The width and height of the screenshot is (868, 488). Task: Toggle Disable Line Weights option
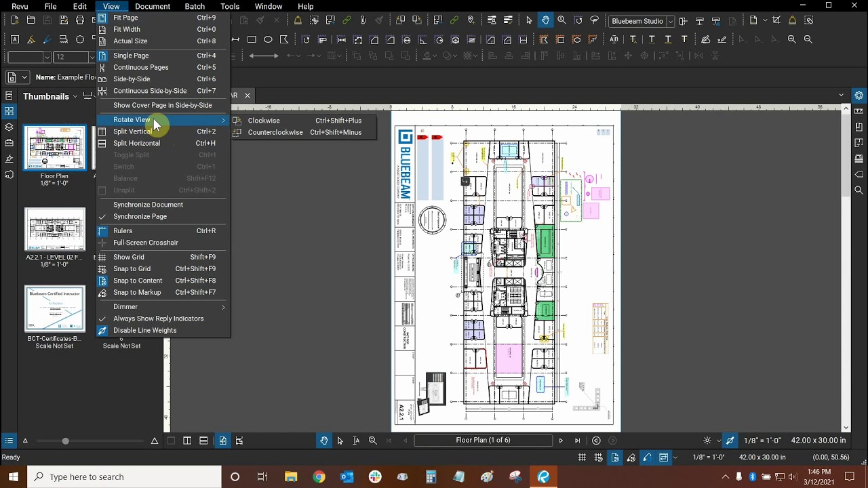click(163, 330)
